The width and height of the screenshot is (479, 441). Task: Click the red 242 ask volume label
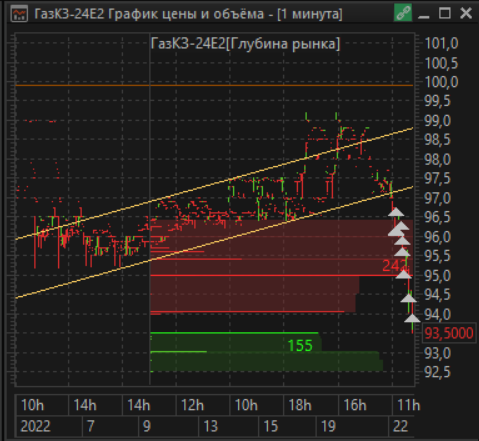click(x=395, y=266)
